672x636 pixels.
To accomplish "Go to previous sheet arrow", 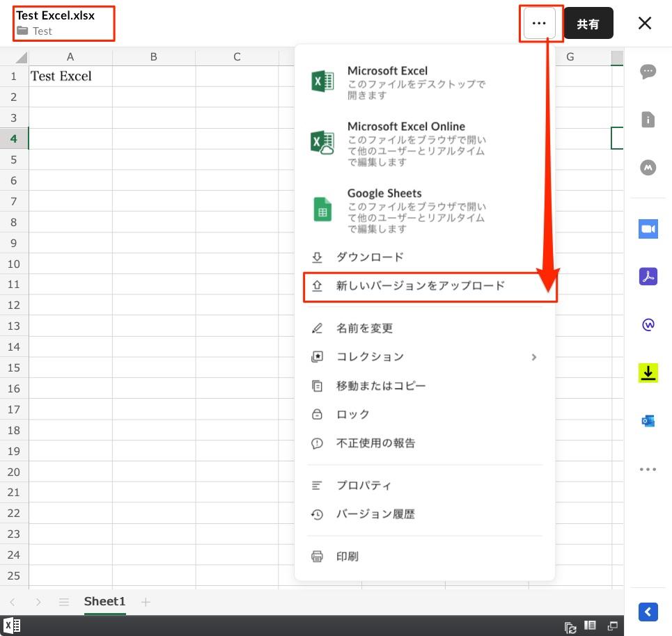I will (x=13, y=602).
